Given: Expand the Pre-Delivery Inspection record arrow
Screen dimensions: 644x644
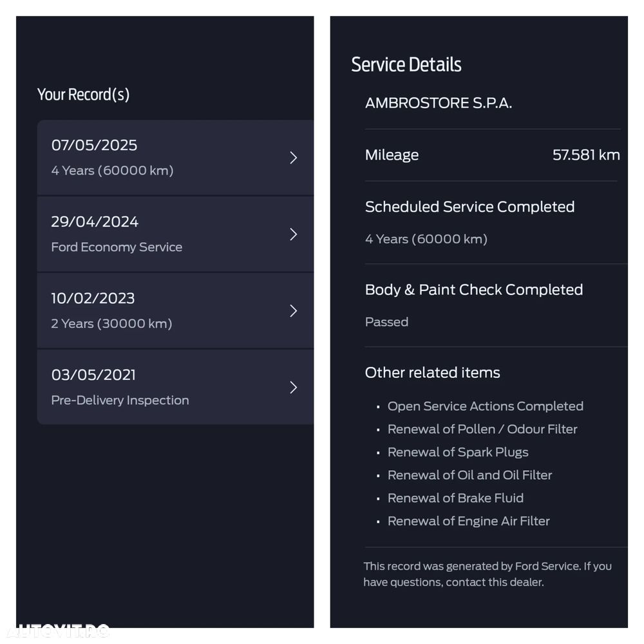Looking at the screenshot, I should pyautogui.click(x=293, y=387).
